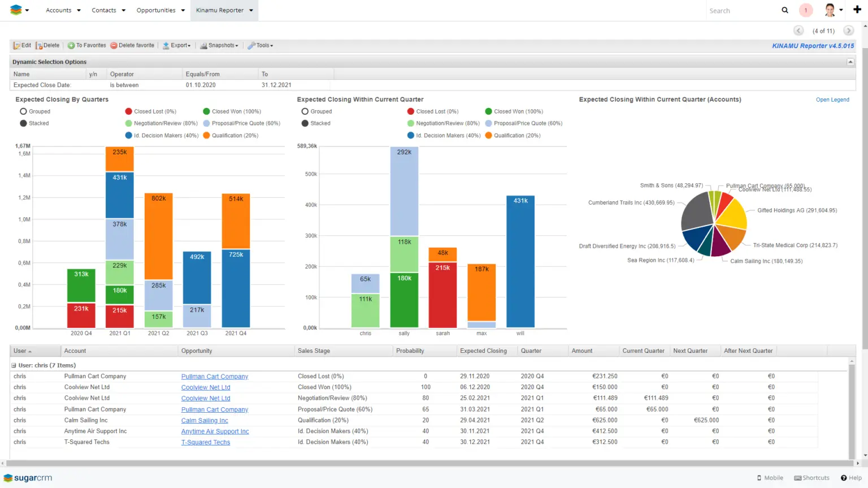Viewport: 868px width, 488px height.
Task: Select Stacked in Expected Closing By Quarters
Action: [24, 123]
